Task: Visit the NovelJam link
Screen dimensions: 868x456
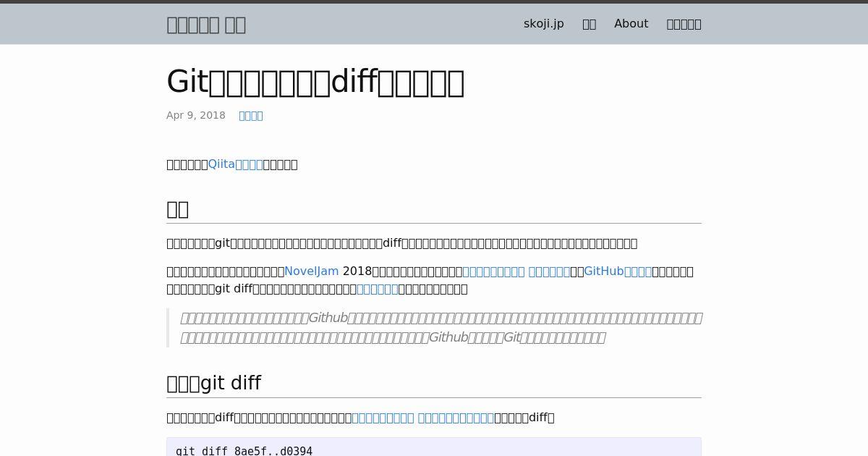Action: [311, 271]
